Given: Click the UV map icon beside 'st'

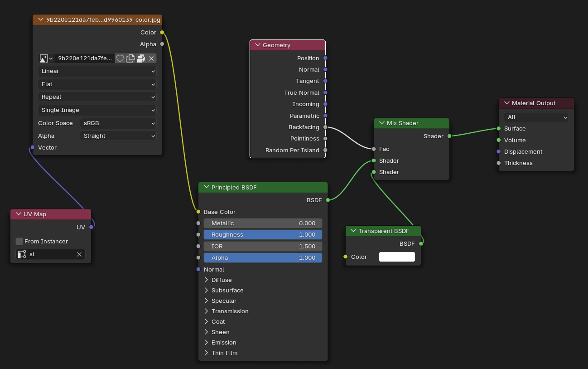Looking at the screenshot, I should pos(22,254).
